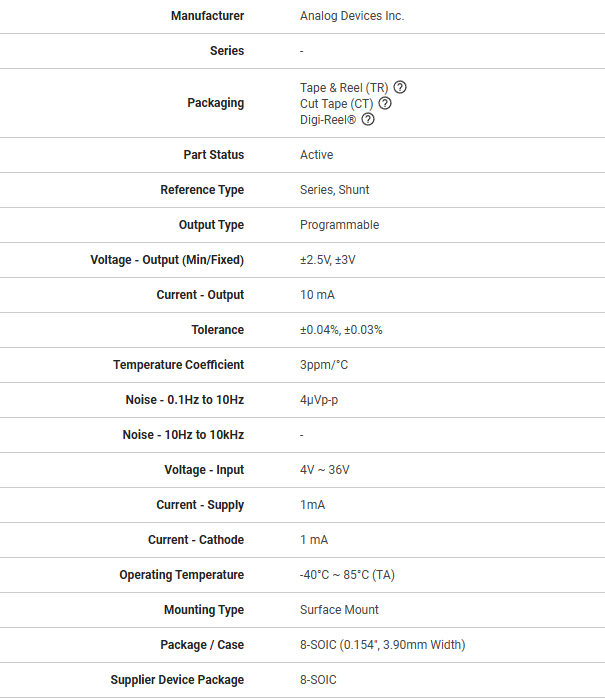
Task: Click the ±2.5V, ±3V output voltage value
Action: click(x=328, y=260)
